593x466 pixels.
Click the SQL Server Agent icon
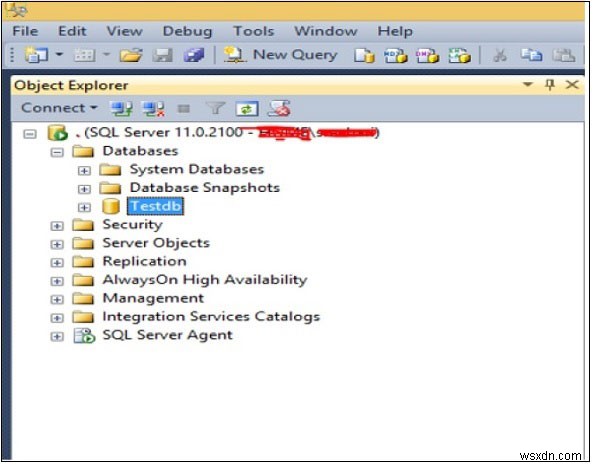click(84, 336)
